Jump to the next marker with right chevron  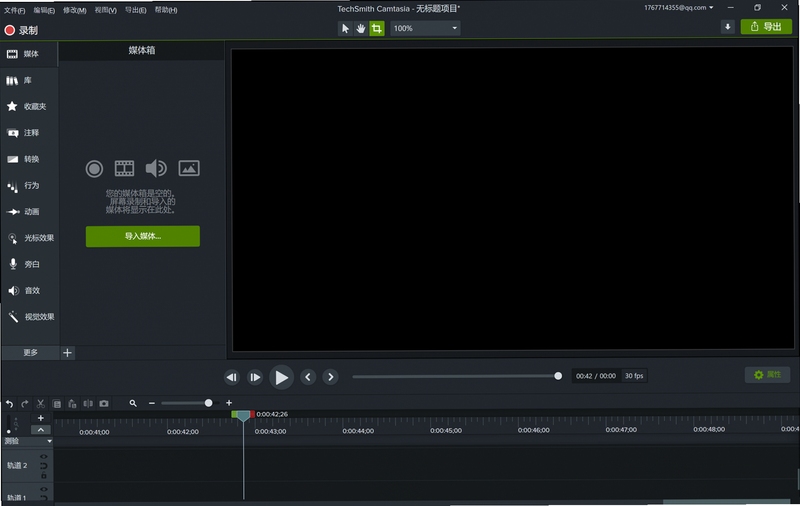(x=331, y=377)
